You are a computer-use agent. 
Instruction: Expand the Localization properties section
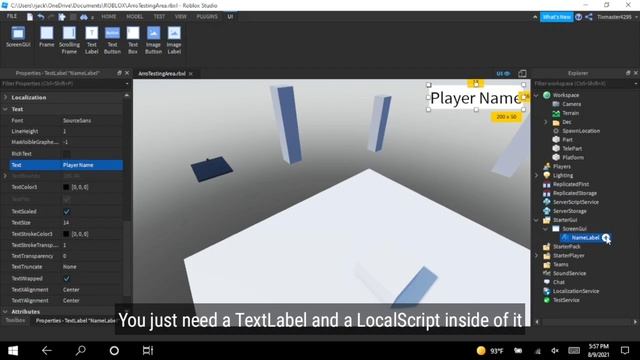pos(5,98)
